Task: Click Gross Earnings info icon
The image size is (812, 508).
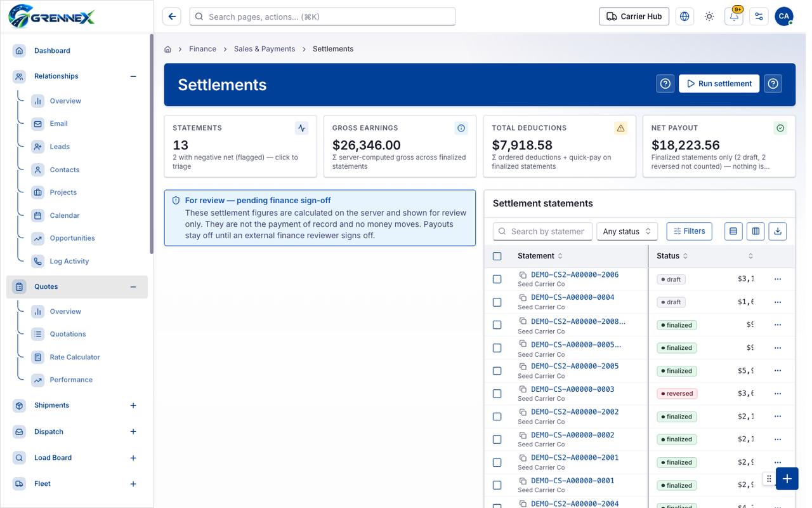Action: click(461, 128)
